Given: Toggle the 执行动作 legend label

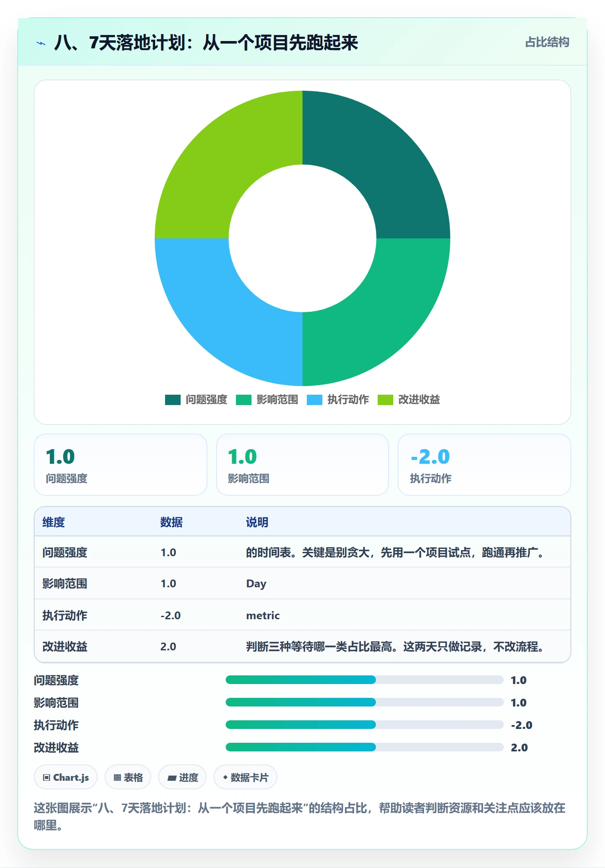Looking at the screenshot, I should click(x=348, y=400).
